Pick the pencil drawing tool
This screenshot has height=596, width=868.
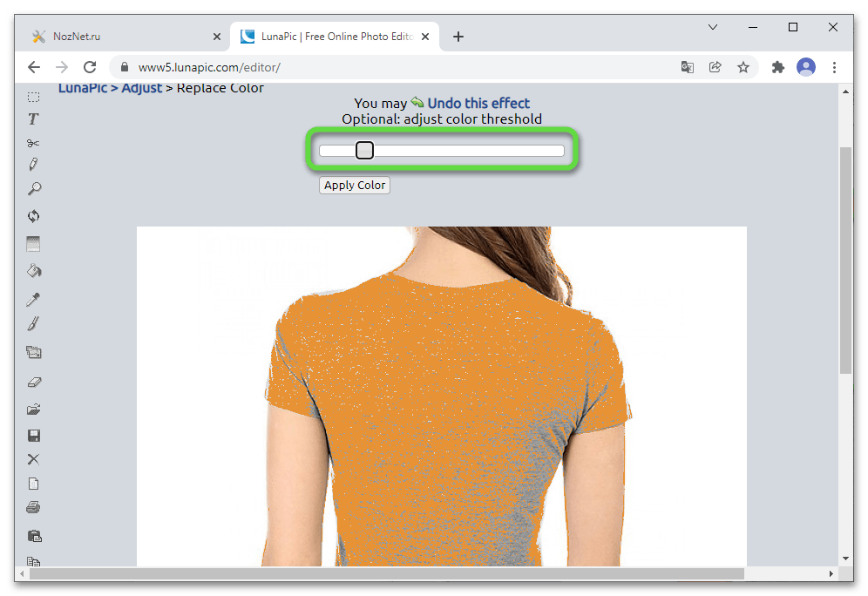(33, 165)
